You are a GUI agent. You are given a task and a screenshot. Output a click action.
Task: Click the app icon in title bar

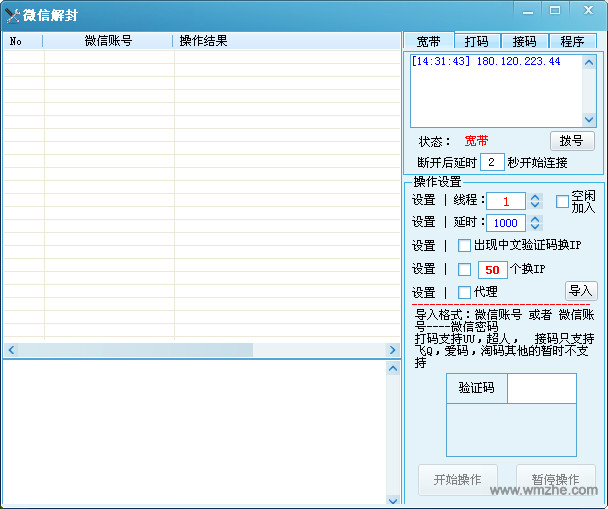[x=13, y=15]
